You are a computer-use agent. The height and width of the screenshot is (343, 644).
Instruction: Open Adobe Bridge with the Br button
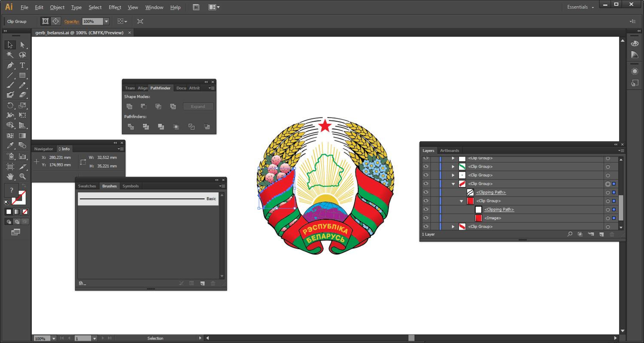coord(196,7)
